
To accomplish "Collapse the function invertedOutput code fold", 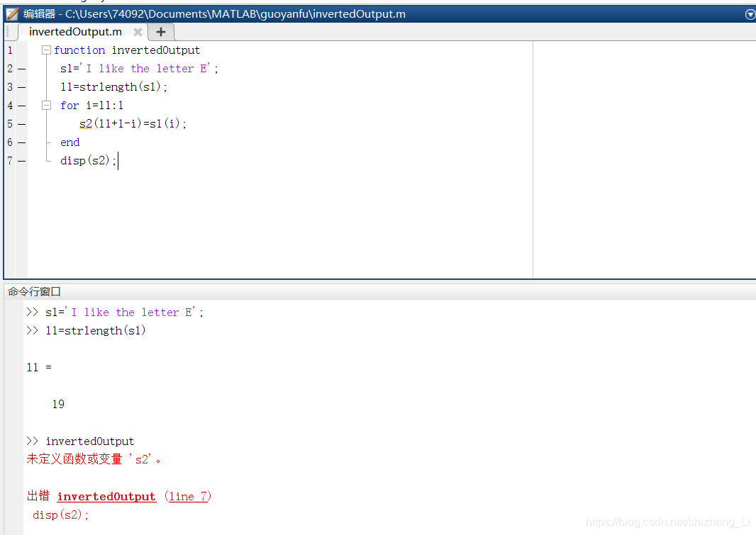I will coord(46,50).
